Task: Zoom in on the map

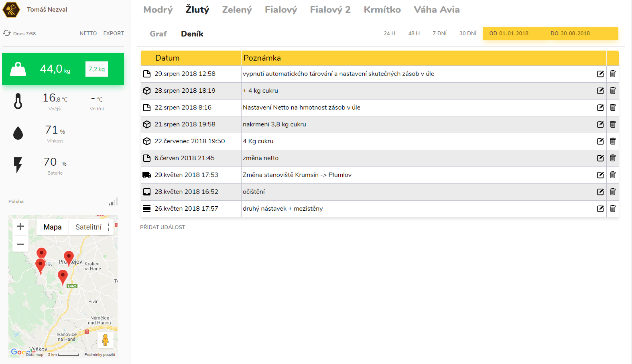Action: pos(20,227)
